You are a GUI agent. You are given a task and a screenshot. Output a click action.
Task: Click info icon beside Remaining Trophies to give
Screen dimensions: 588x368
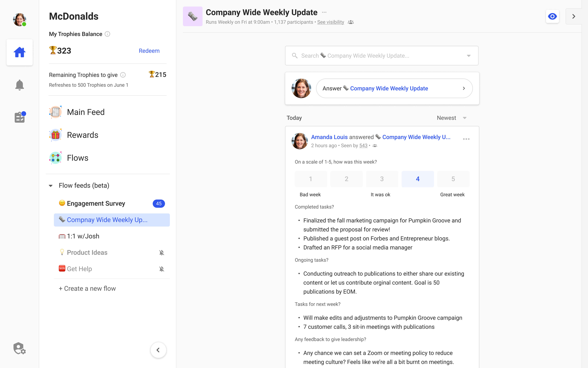pos(123,75)
